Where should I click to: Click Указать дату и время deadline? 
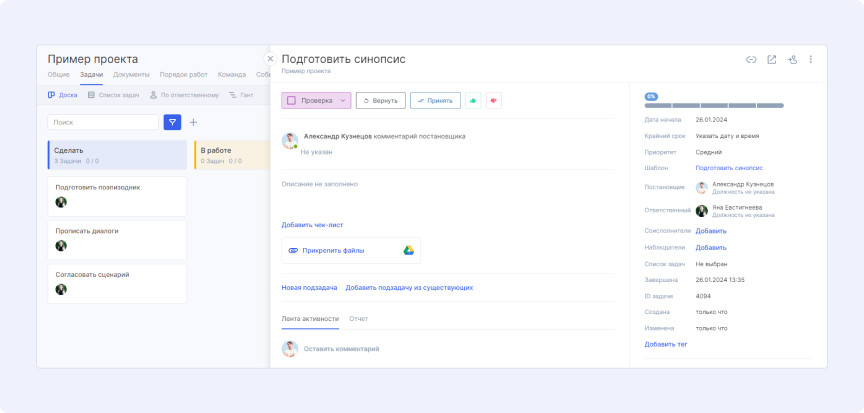point(727,135)
